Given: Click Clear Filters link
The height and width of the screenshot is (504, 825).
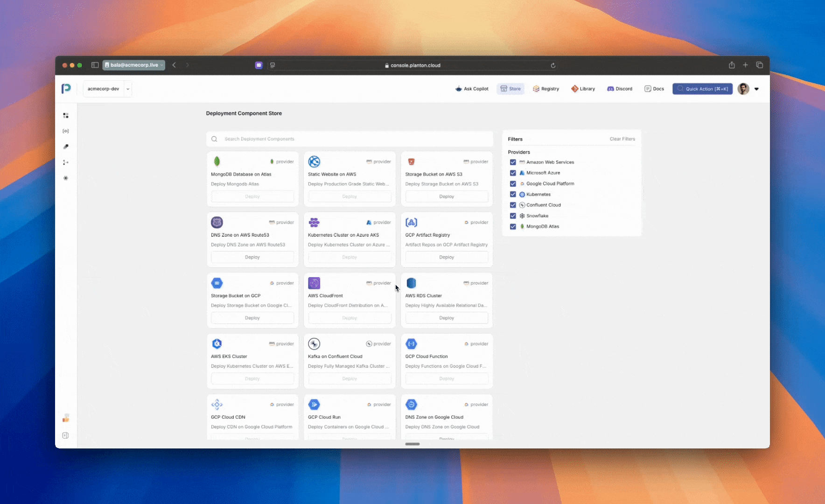Looking at the screenshot, I should [x=622, y=139].
